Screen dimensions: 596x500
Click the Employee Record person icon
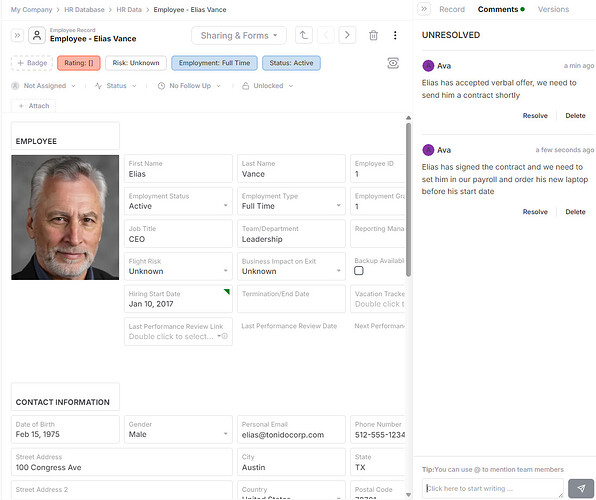[37, 36]
